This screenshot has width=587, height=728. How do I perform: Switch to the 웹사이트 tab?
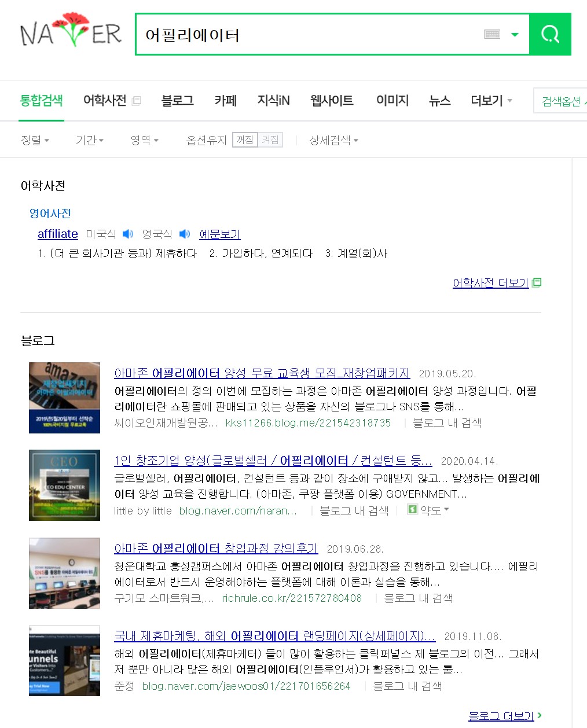(332, 101)
